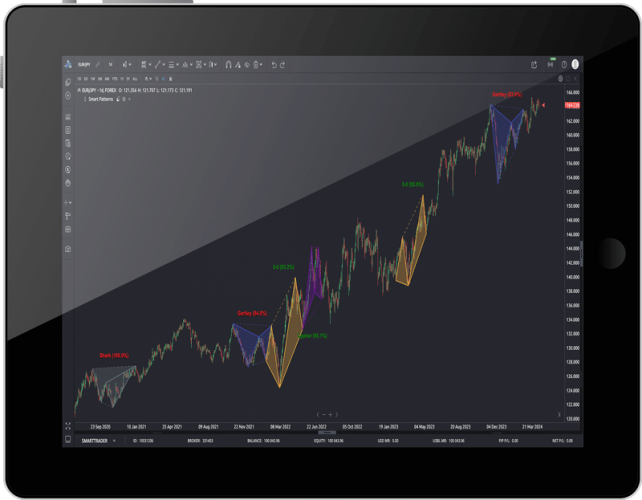Toggle the blue auto scale icon in range bar
The image size is (642, 500).
click(x=163, y=79)
